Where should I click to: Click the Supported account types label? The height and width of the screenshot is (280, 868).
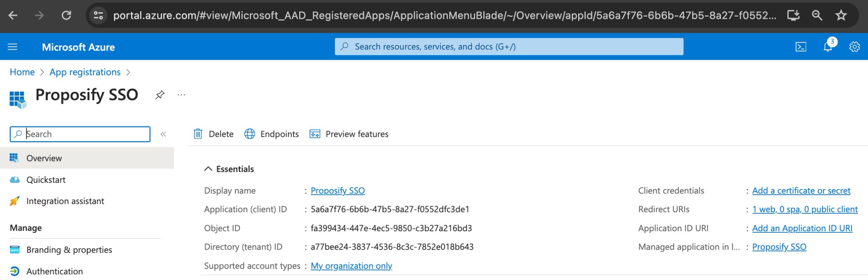click(x=252, y=266)
